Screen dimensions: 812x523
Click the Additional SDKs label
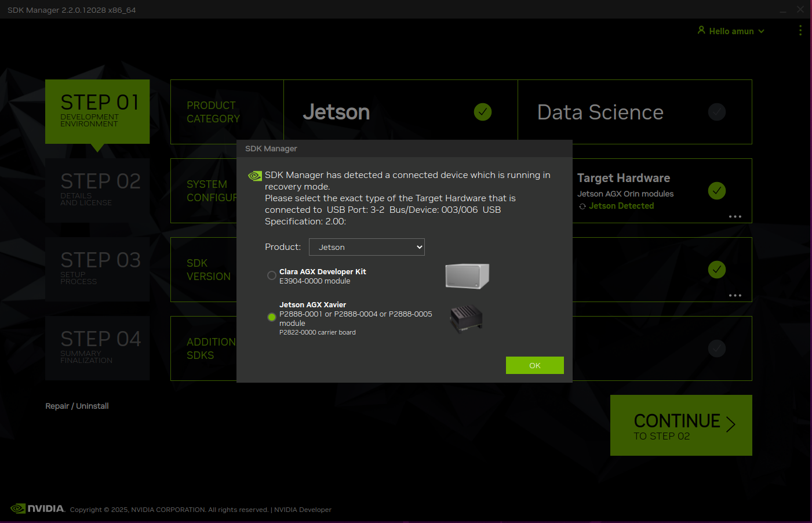pos(211,348)
